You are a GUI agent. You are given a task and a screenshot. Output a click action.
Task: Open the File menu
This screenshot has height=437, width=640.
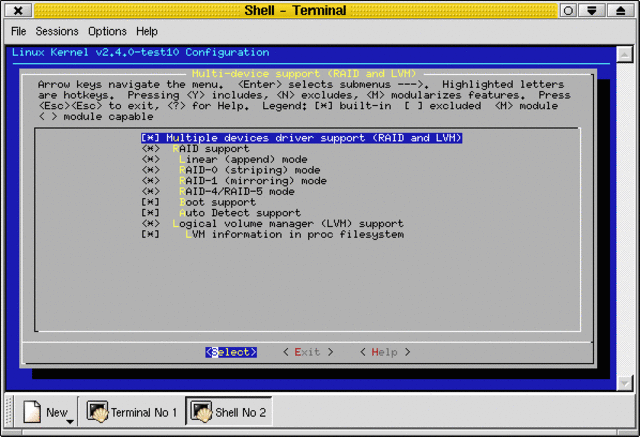(x=18, y=31)
